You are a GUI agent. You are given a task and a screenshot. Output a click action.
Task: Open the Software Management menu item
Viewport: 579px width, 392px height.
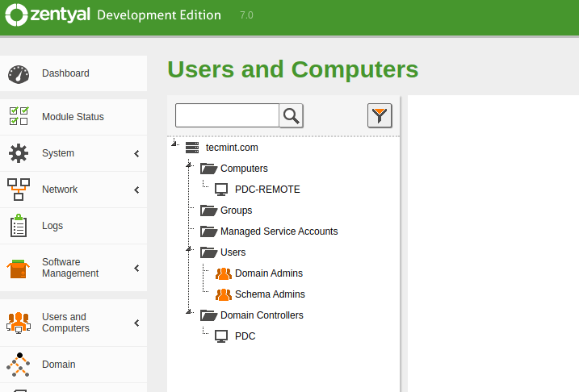pyautogui.click(x=73, y=268)
